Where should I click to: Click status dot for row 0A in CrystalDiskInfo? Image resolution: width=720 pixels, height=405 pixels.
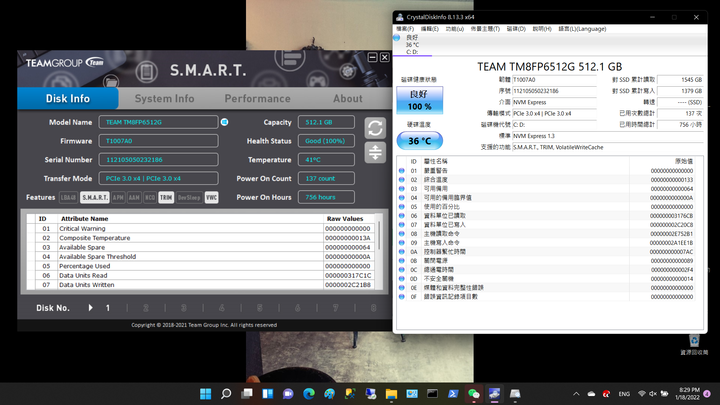tap(402, 252)
